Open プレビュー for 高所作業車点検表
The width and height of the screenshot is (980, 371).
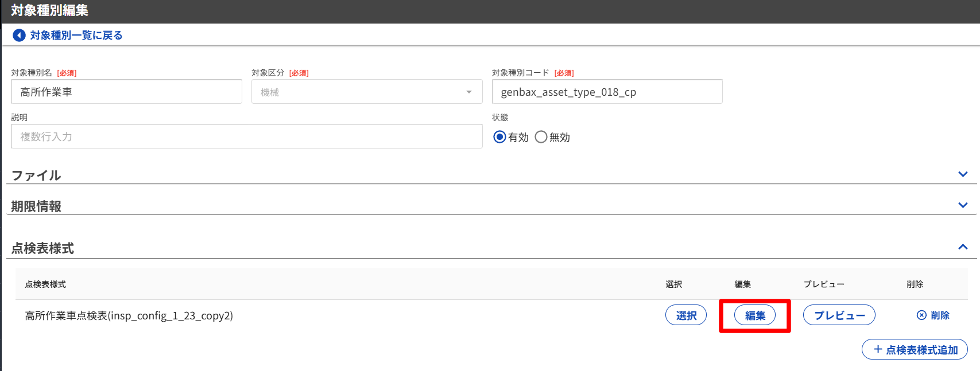pyautogui.click(x=839, y=315)
